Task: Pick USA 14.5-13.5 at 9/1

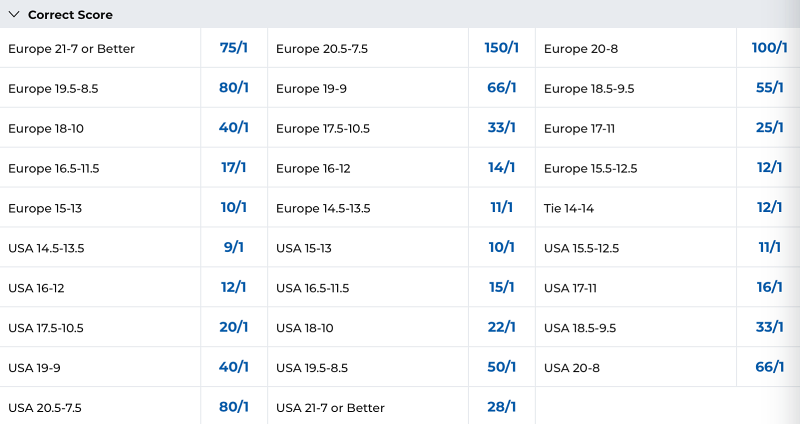Action: point(234,247)
